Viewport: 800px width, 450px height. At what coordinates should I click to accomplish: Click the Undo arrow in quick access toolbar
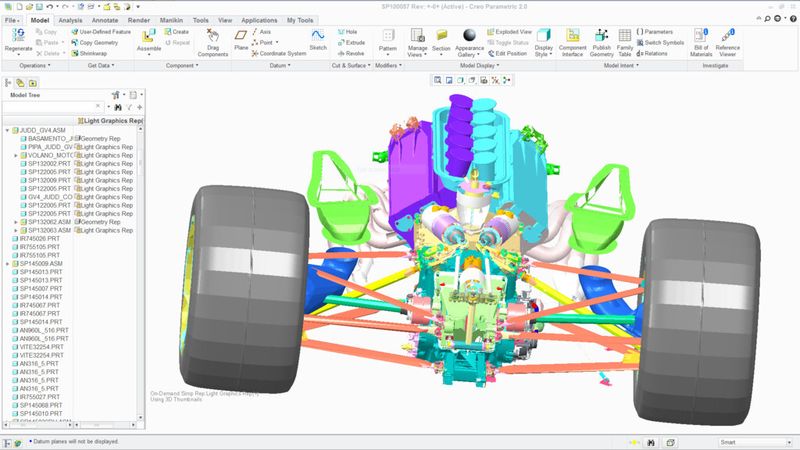coord(49,7)
